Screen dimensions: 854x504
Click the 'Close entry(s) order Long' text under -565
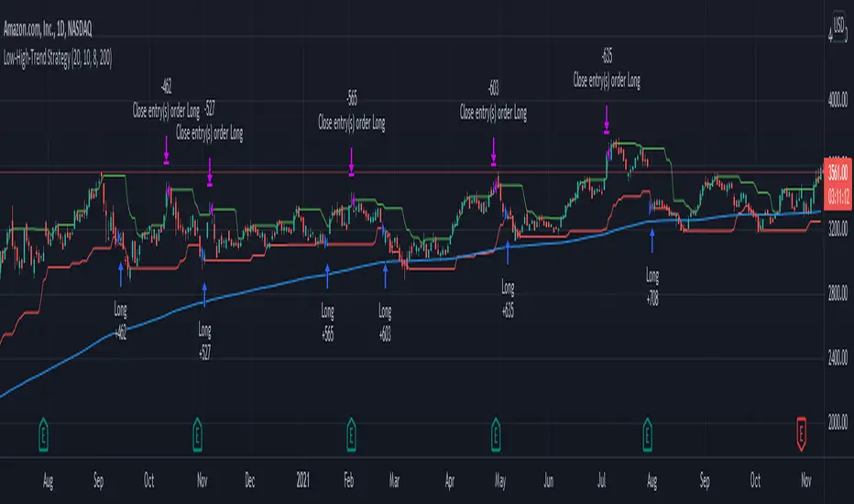click(352, 123)
